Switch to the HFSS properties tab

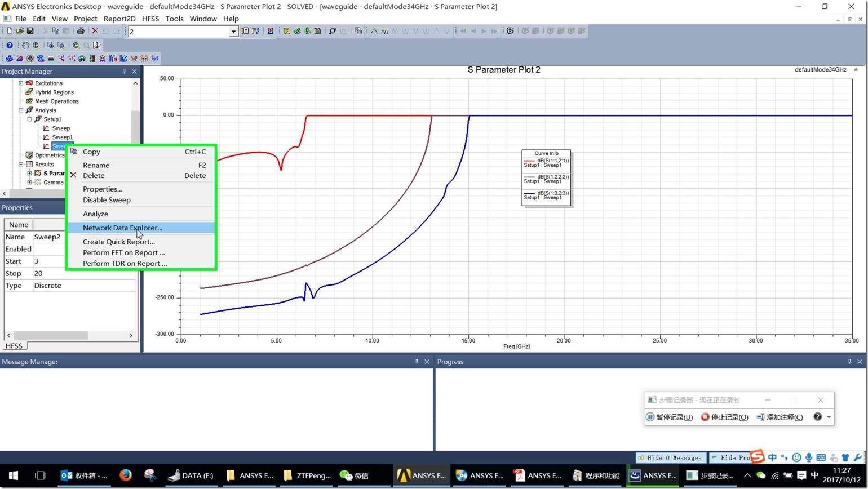[x=14, y=346]
